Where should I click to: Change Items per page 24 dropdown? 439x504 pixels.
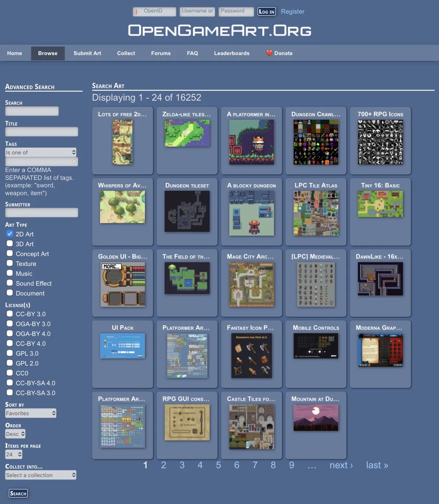click(14, 454)
